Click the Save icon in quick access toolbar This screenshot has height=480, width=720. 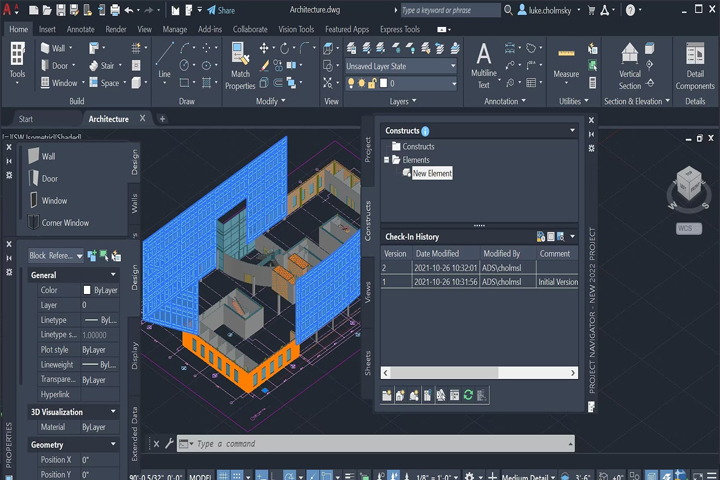(61, 10)
